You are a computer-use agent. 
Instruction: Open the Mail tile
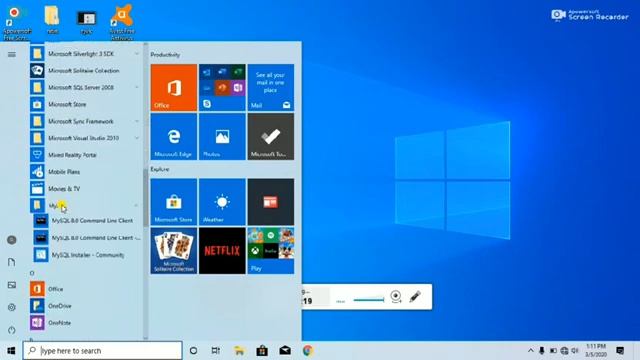[x=271, y=87]
